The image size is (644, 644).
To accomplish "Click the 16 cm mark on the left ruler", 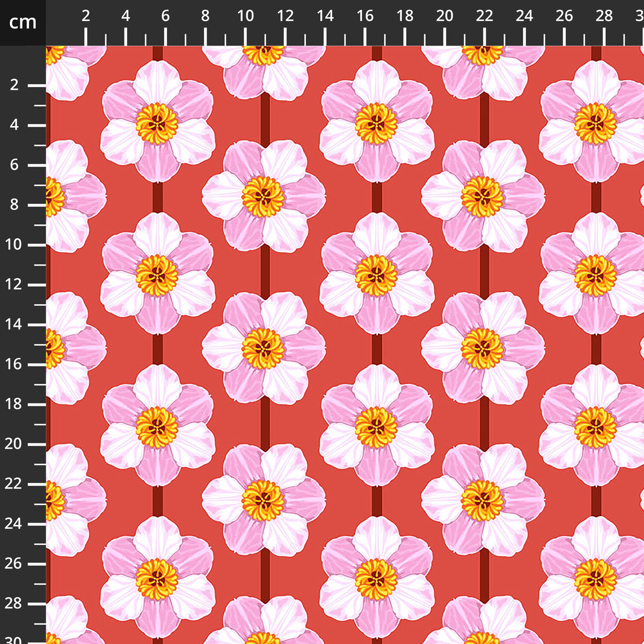I will point(14,364).
